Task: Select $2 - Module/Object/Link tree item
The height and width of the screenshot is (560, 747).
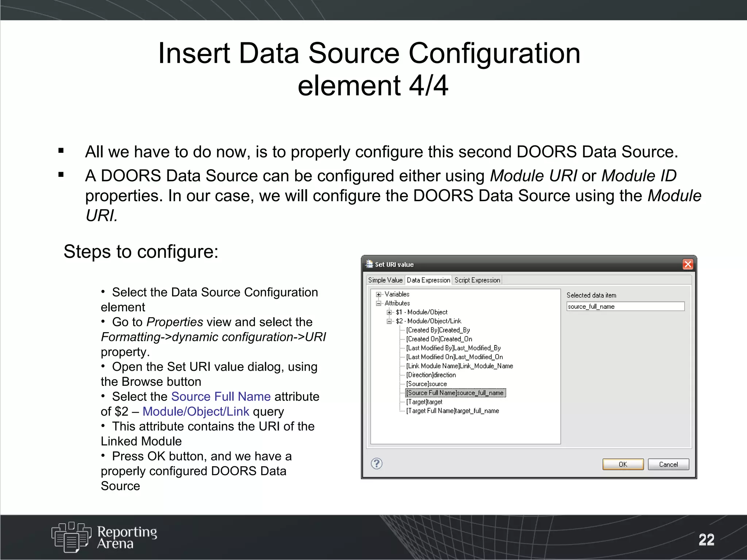Action: click(429, 321)
